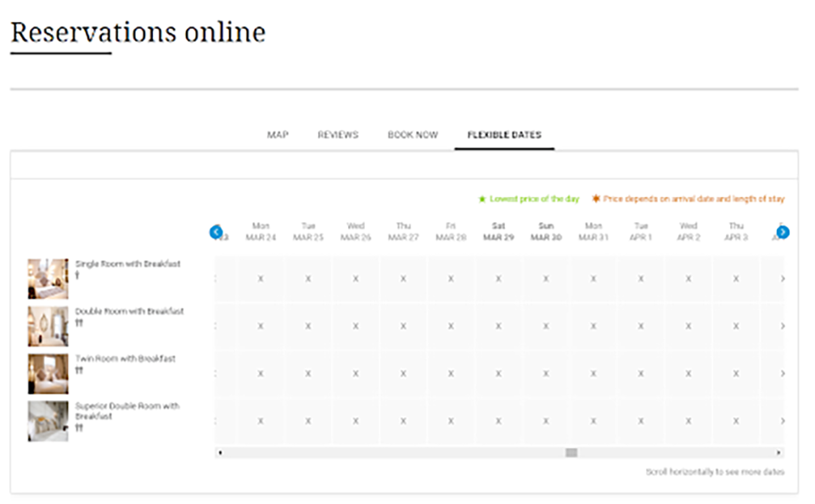
Task: Switch to the Reviews tab
Action: coord(338,135)
